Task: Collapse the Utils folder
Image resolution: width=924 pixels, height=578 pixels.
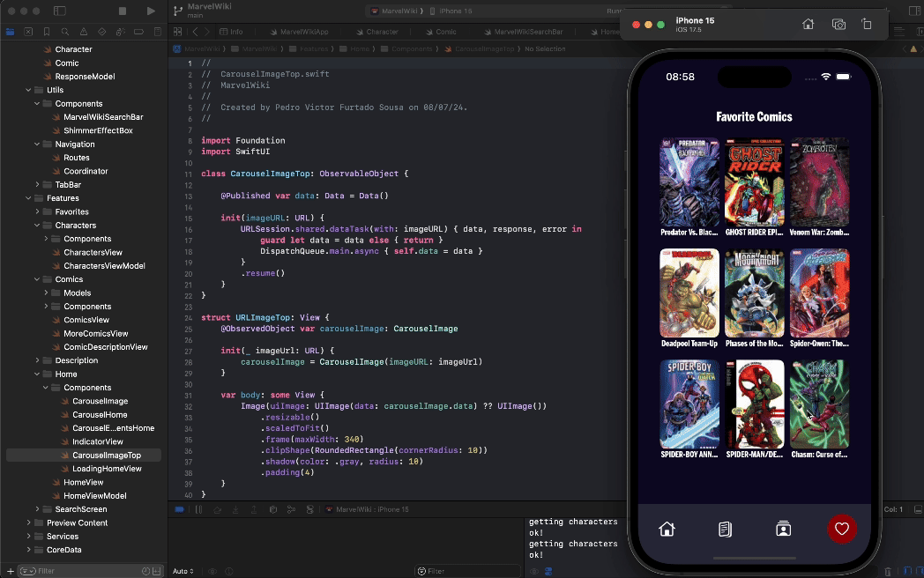Action: 28,90
